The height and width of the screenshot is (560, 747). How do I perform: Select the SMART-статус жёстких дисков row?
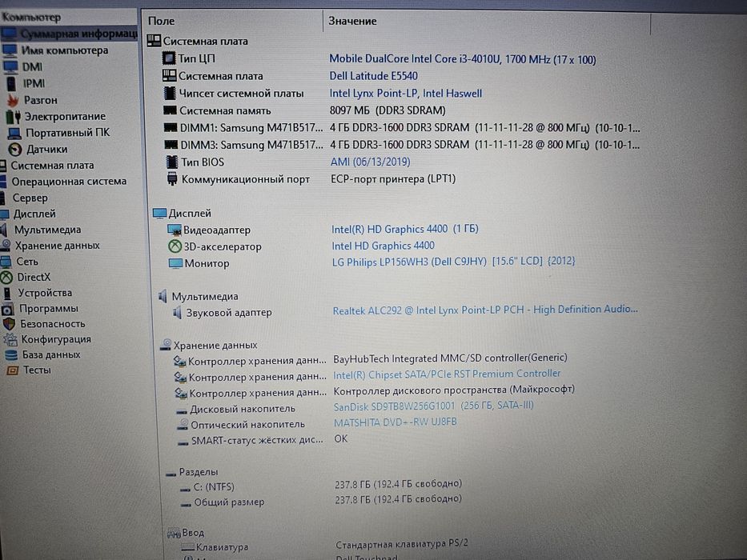[263, 439]
